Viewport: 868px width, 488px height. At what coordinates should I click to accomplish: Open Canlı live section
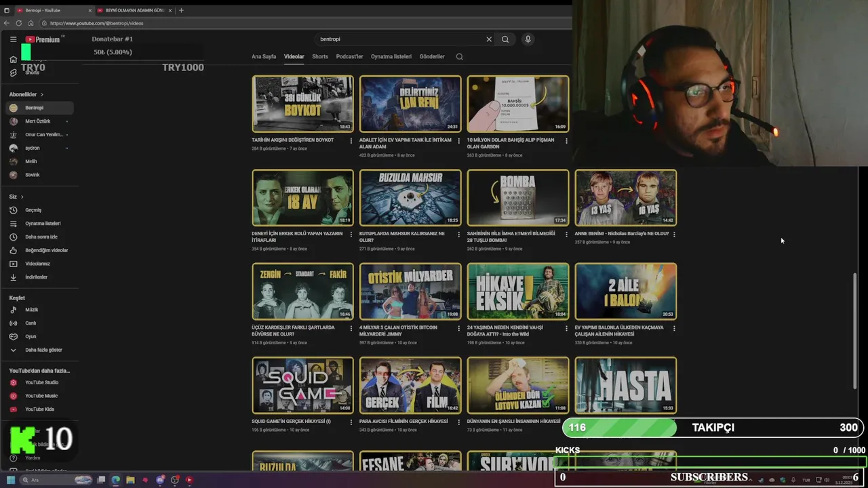[41, 323]
